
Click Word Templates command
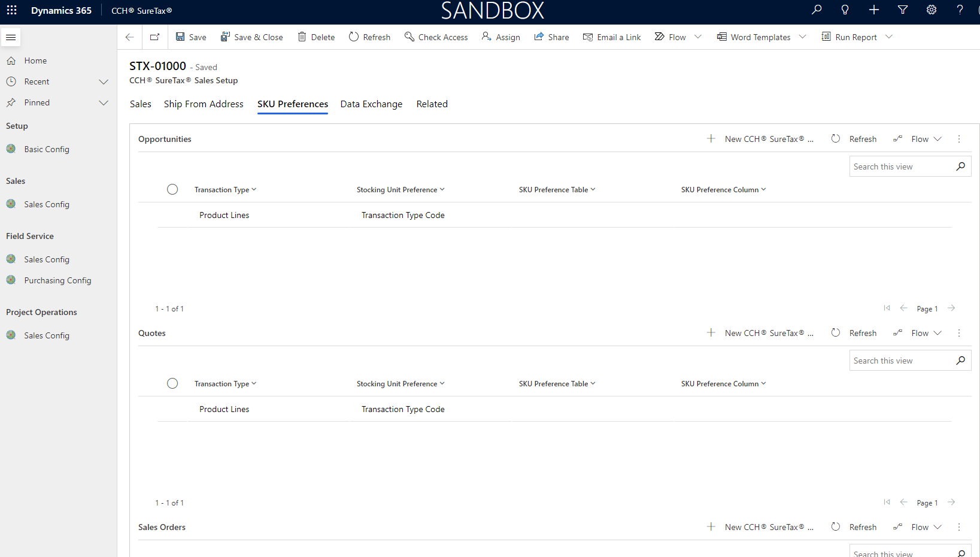(754, 37)
